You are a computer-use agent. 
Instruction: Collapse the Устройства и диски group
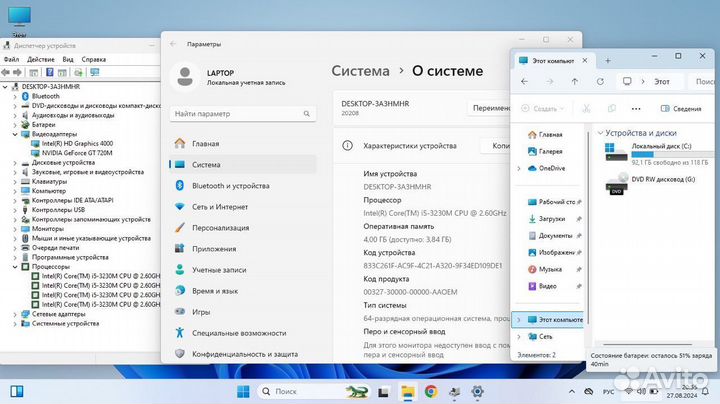pos(600,133)
